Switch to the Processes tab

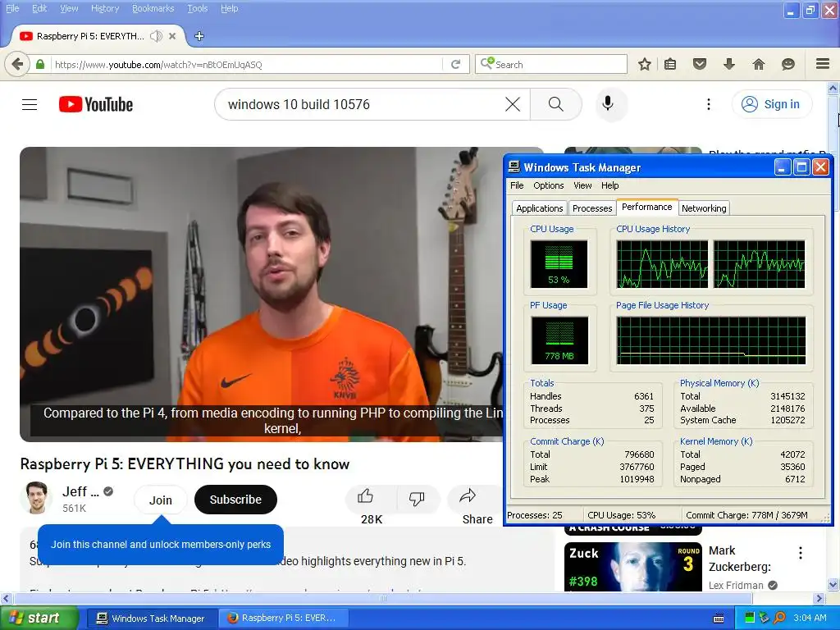tap(592, 208)
